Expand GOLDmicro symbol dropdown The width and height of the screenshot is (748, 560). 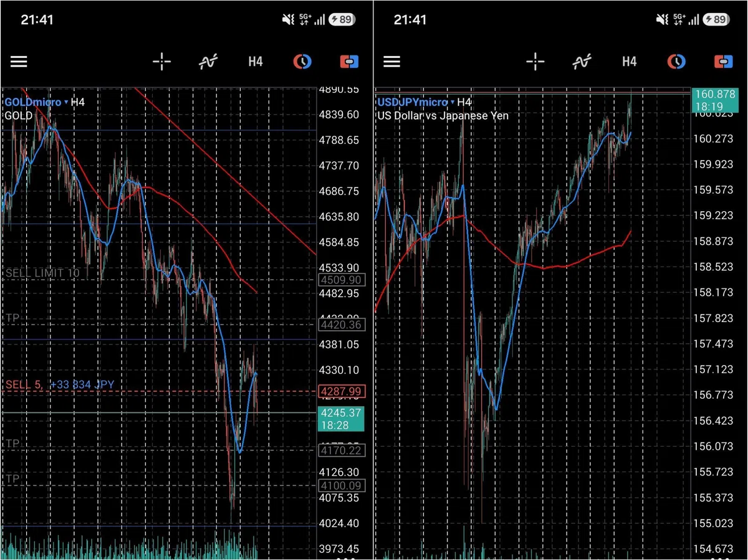[36, 102]
